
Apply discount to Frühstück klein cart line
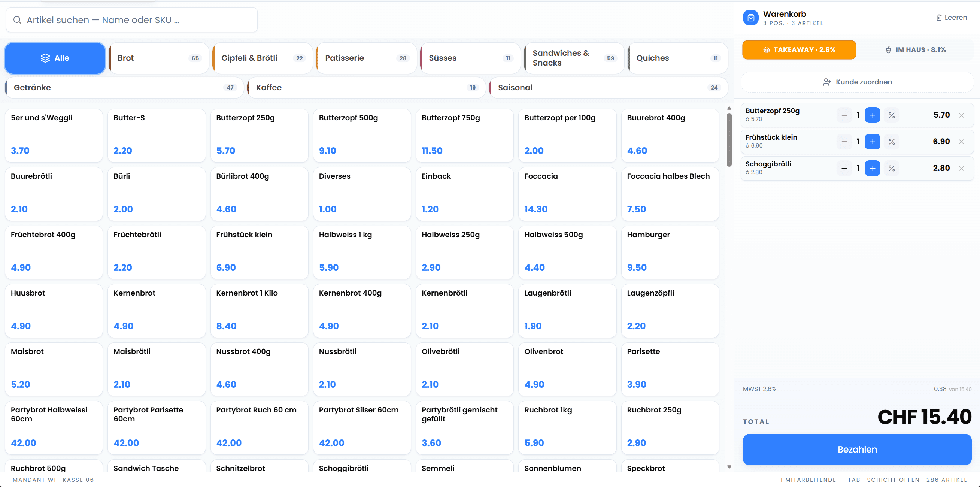tap(891, 142)
